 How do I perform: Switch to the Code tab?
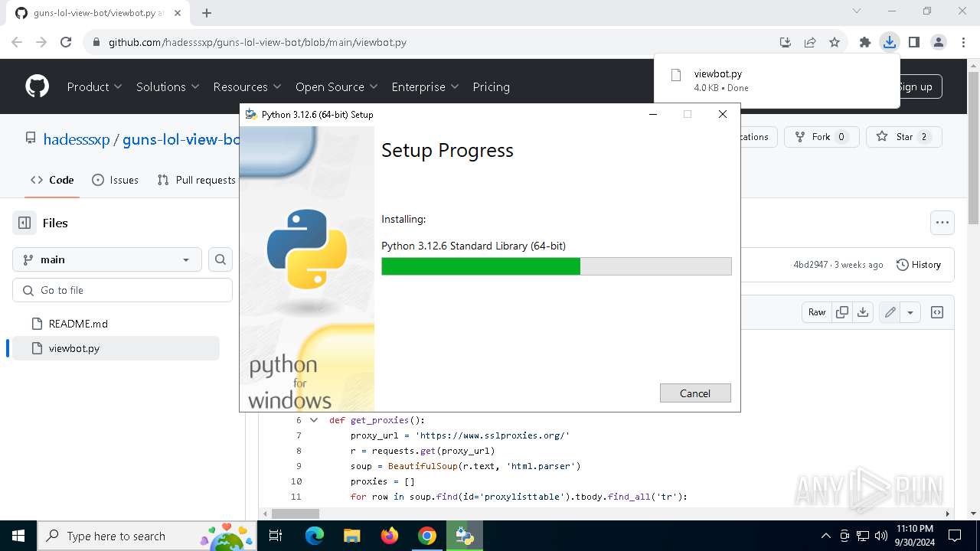(x=52, y=180)
